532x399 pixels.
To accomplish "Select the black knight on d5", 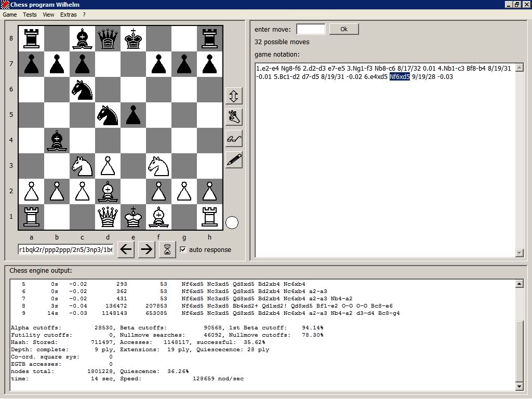I will tap(108, 115).
